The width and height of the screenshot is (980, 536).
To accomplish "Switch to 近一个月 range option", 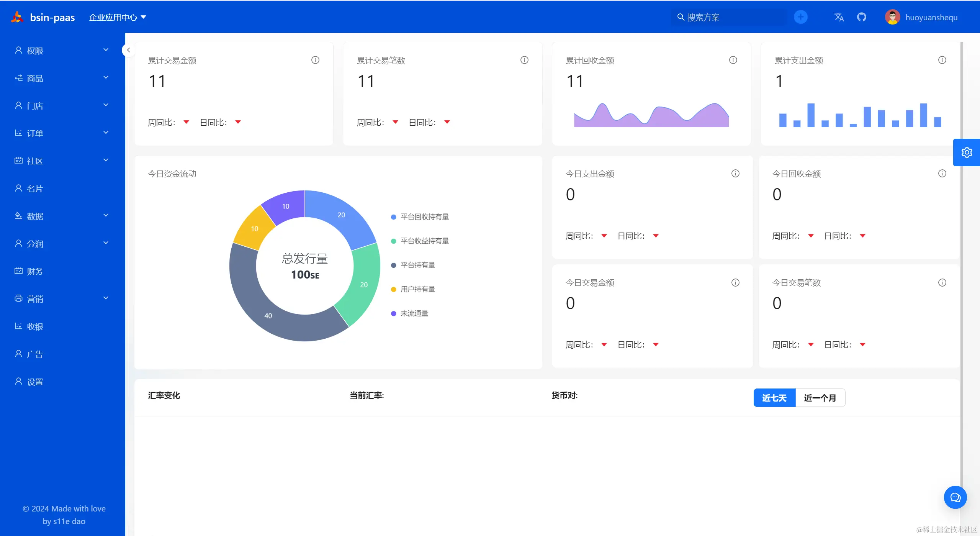I will [820, 398].
